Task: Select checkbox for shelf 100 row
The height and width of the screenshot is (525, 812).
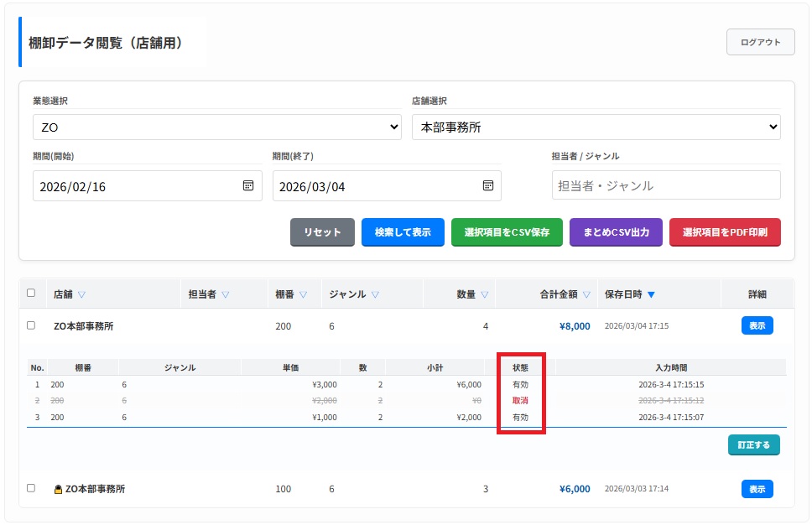Action: pyautogui.click(x=31, y=488)
